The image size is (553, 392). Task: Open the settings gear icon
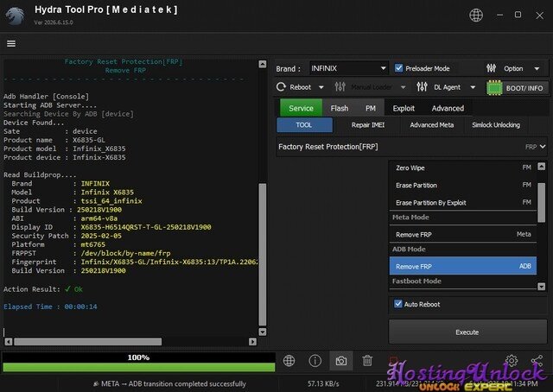pos(512,360)
